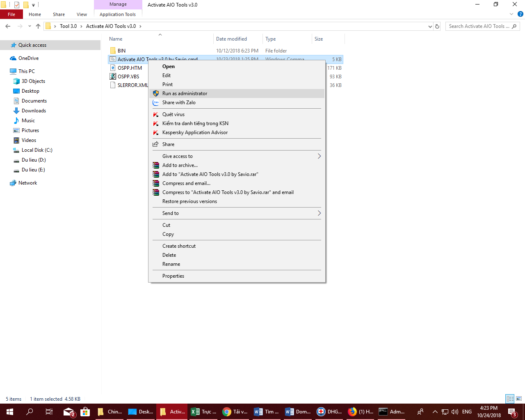Switch to the View ribbon tab
This screenshot has height=420, width=525.
click(x=81, y=14)
